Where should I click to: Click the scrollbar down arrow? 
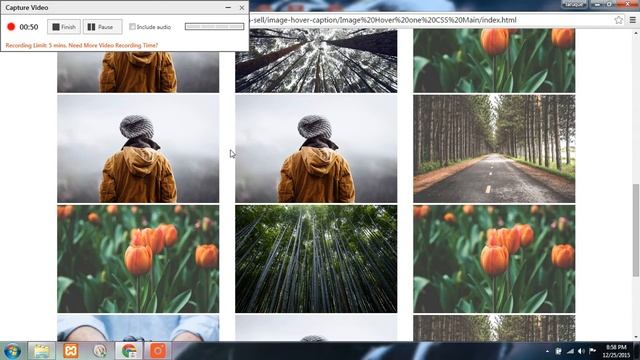click(x=636, y=337)
